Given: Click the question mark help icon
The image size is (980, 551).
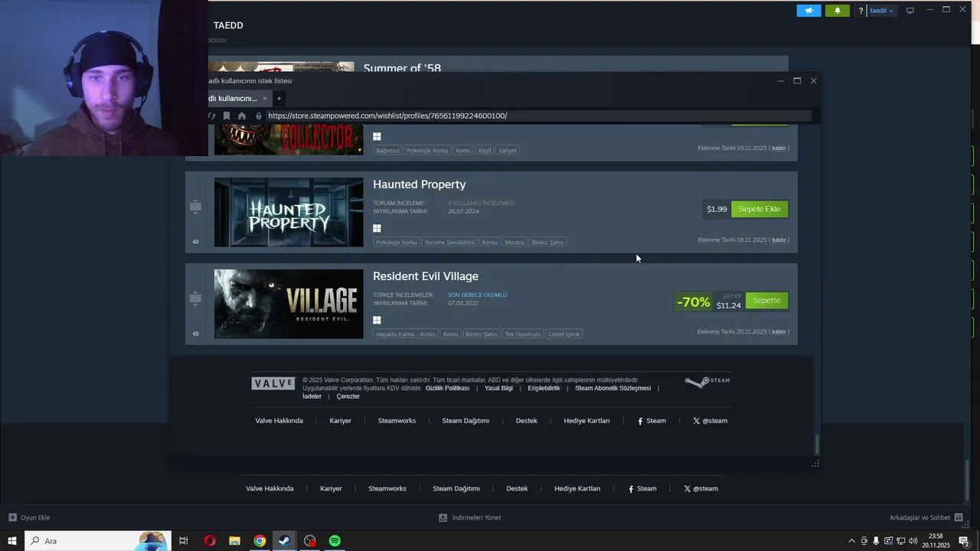Looking at the screenshot, I should tap(861, 11).
